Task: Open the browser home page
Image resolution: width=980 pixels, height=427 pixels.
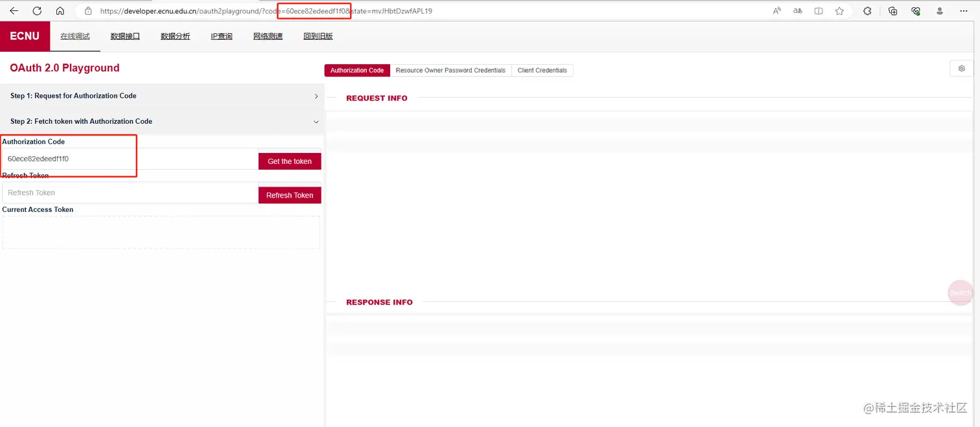Action: click(x=60, y=11)
